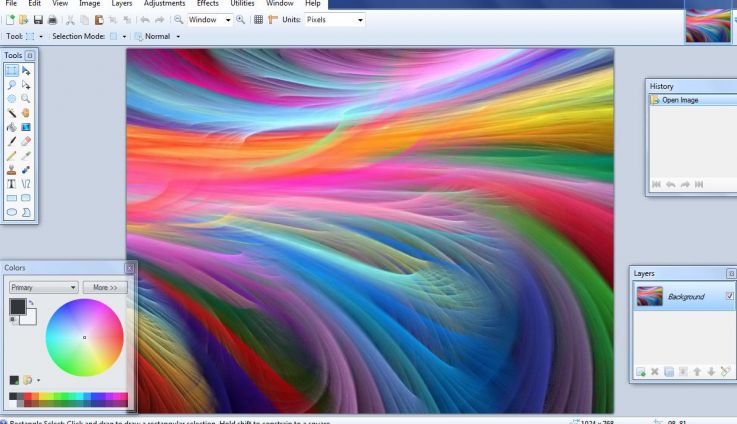
Task: Toggle the rulers icon
Action: 273,20
